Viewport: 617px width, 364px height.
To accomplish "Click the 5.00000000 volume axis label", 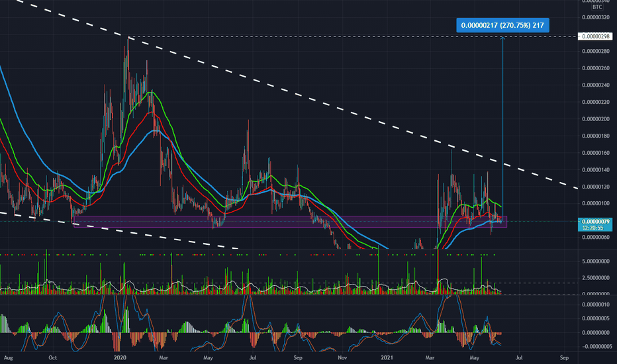I will coord(595,261).
